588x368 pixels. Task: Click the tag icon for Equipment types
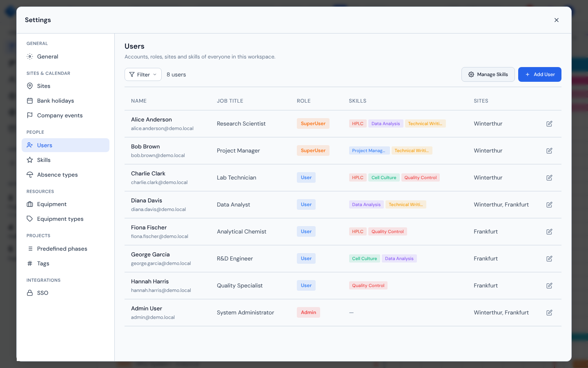(30, 219)
